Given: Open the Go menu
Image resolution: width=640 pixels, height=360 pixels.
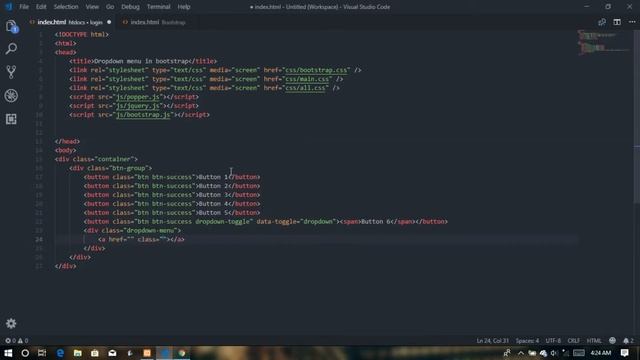Looking at the screenshot, I should click(x=110, y=7).
